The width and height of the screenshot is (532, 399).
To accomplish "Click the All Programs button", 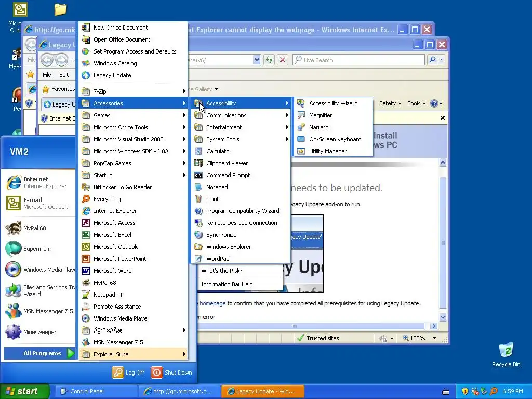I will click(x=39, y=353).
